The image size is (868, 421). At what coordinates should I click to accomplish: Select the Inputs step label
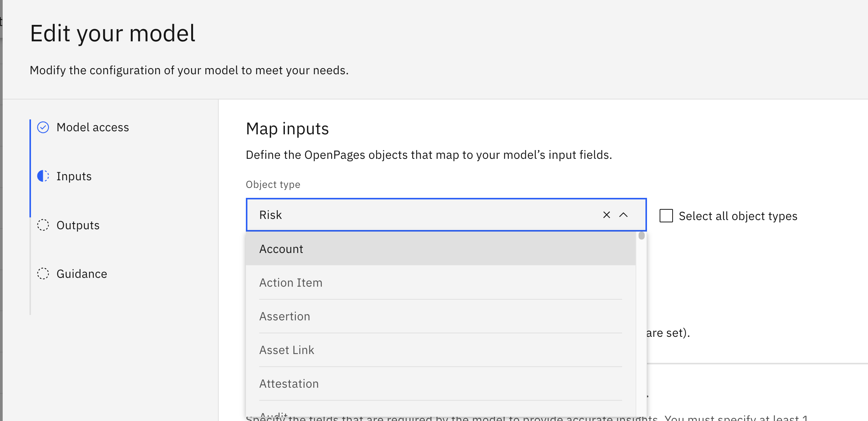[74, 176]
